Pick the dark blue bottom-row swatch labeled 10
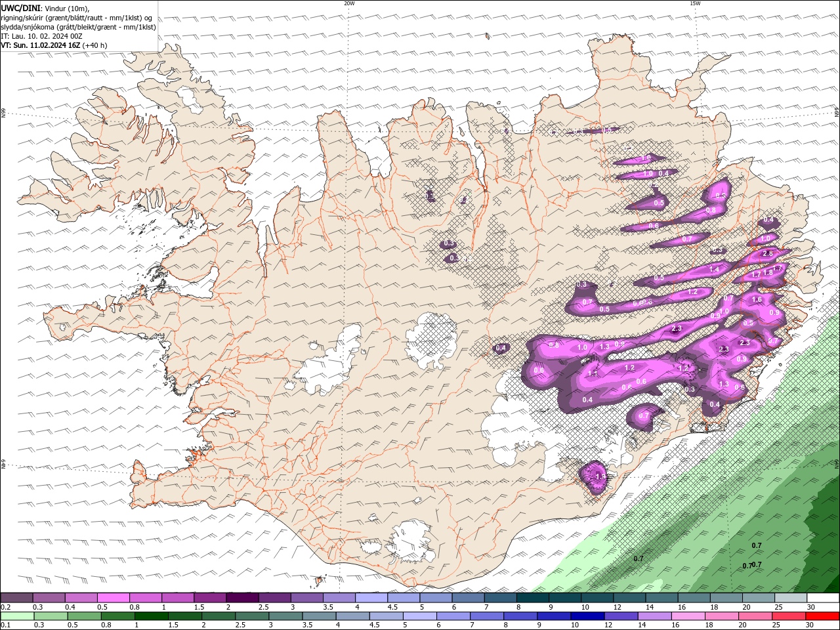The height and width of the screenshot is (630, 840). (587, 616)
